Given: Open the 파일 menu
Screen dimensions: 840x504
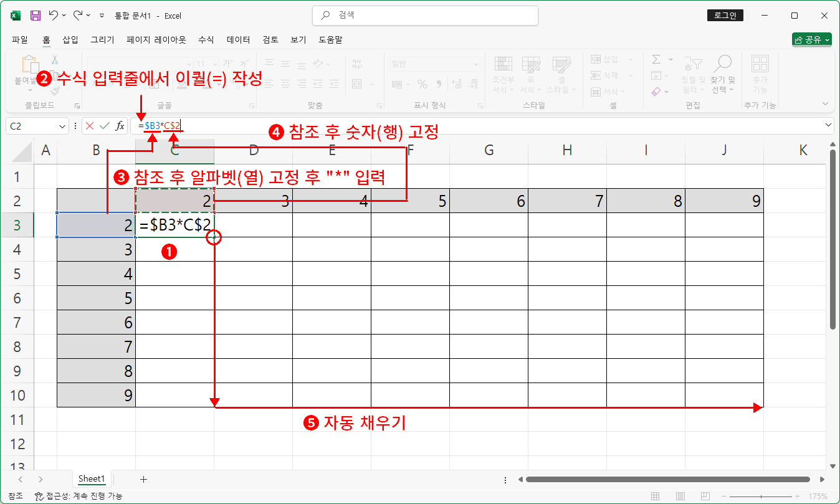Looking at the screenshot, I should pos(20,39).
